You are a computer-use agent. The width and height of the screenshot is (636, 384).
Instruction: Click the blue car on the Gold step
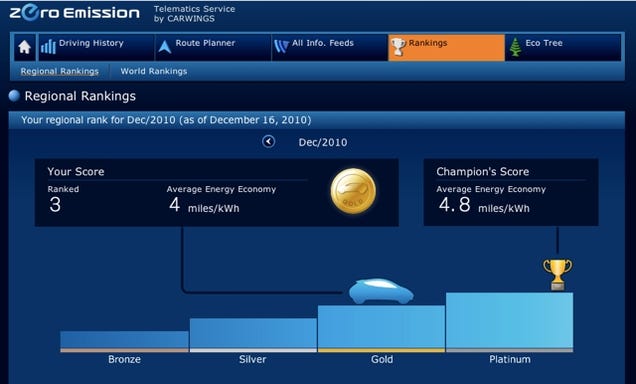point(381,291)
